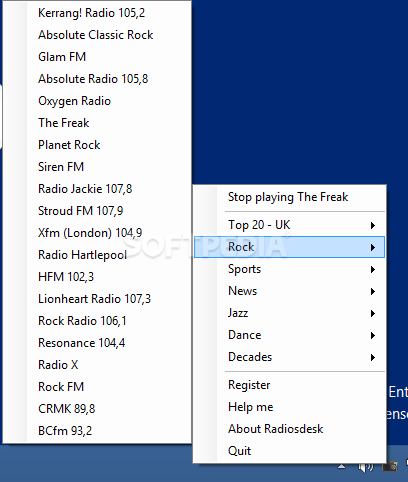This screenshot has width=408, height=482.
Task: Open the Sports category submenu
Action: pos(289,269)
